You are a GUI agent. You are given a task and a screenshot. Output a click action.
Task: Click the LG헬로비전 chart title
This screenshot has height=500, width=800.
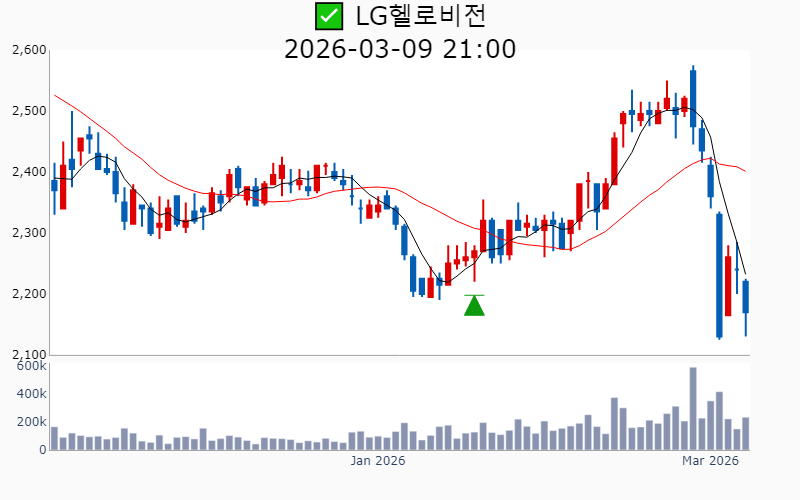420,16
